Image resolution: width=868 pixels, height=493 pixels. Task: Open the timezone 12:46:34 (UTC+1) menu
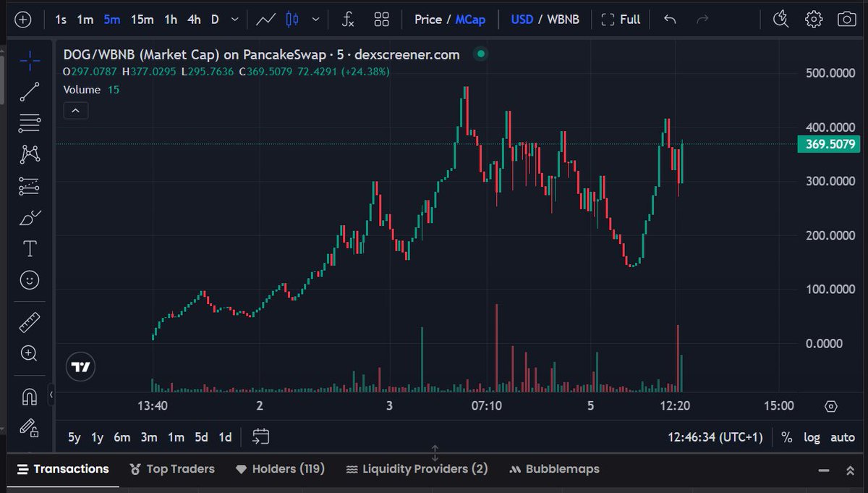click(x=715, y=437)
